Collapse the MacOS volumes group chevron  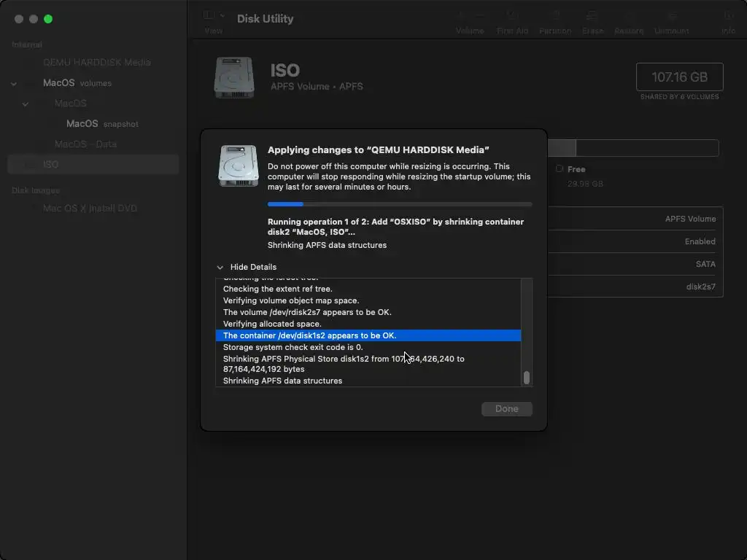coord(14,83)
